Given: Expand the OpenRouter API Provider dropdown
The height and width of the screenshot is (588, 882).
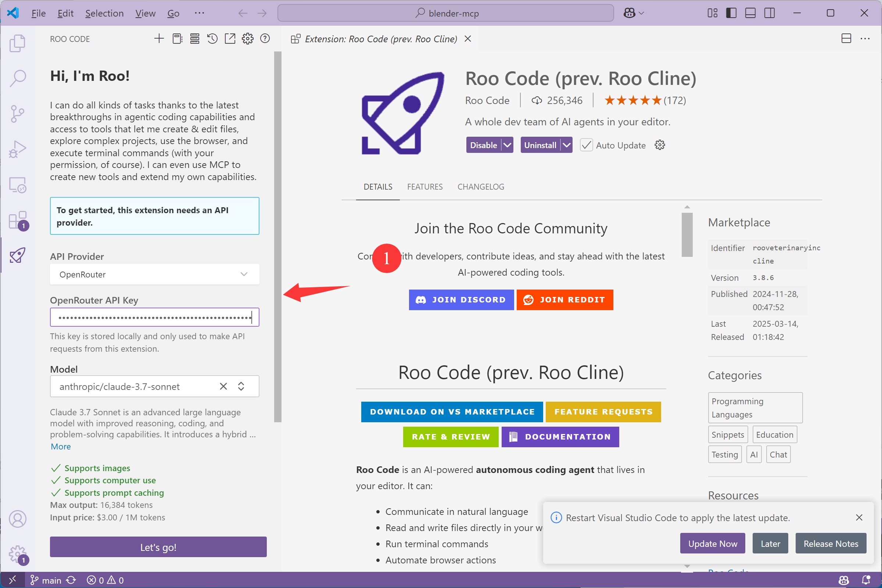Looking at the screenshot, I should tap(243, 274).
